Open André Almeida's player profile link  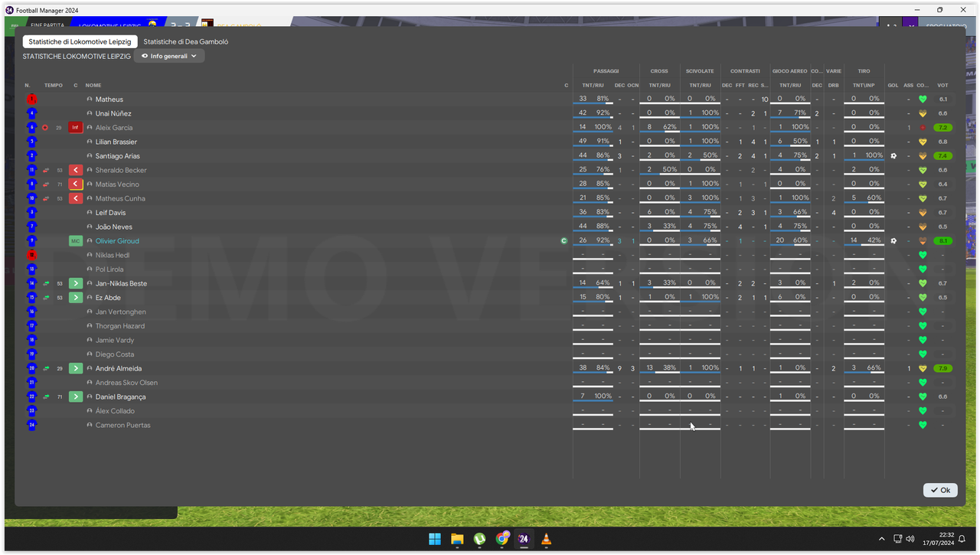click(119, 368)
